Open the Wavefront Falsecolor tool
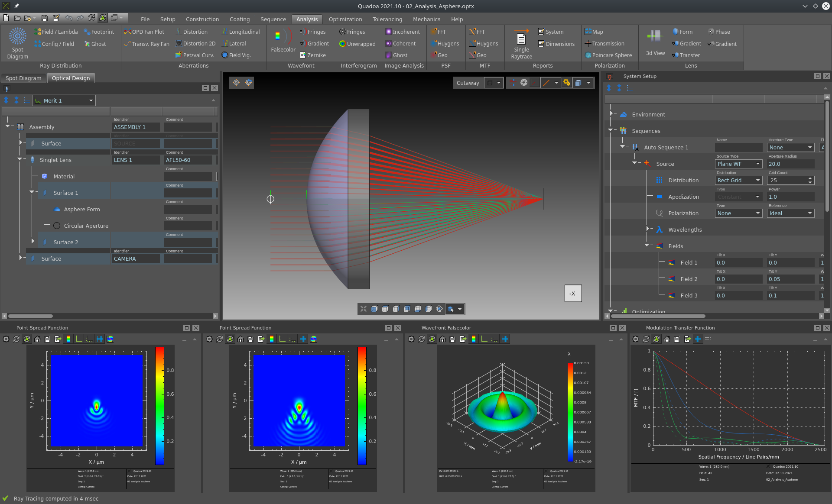 [283, 40]
